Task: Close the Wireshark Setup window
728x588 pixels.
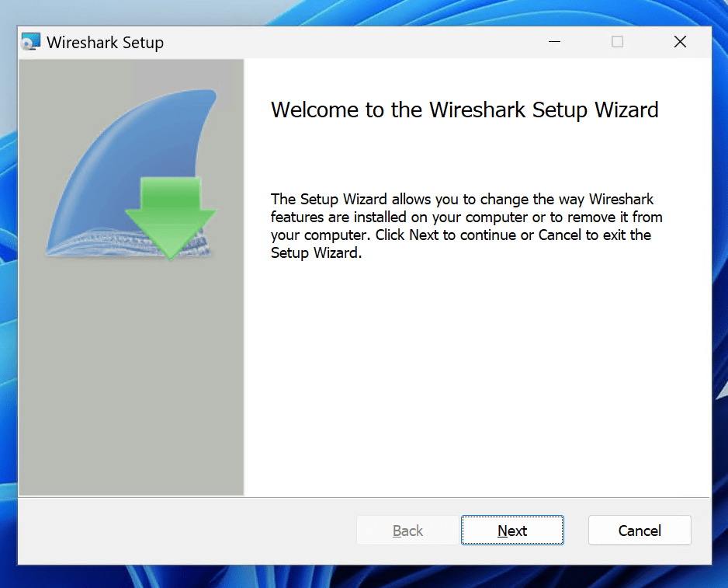Action: click(680, 42)
